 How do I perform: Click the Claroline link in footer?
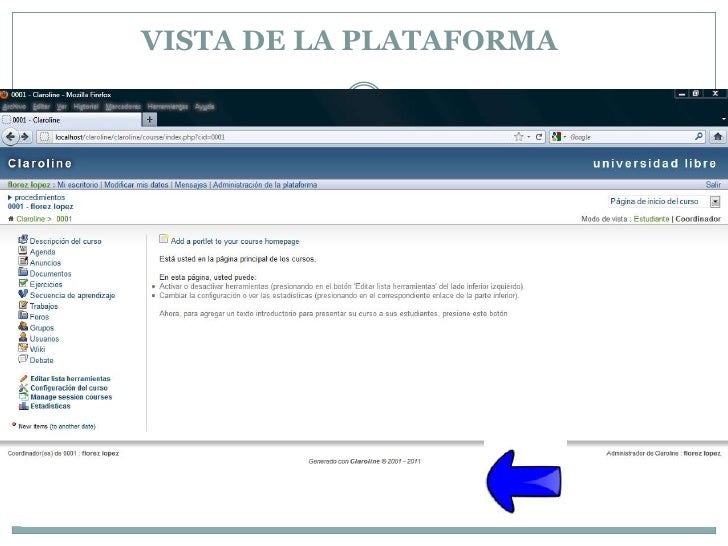coord(365,462)
